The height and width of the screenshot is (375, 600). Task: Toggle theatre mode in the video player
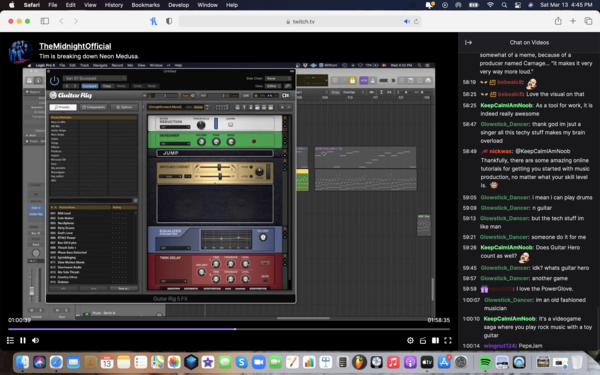[x=435, y=340]
